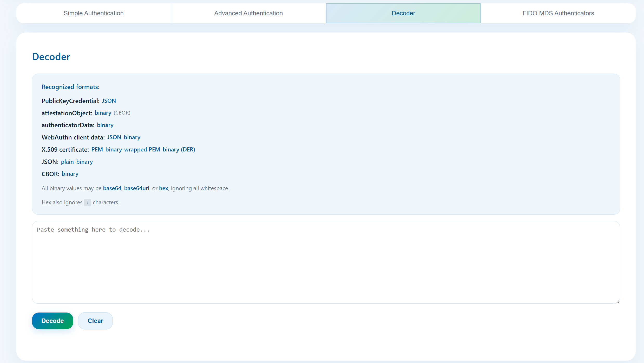Click the hex encoding link

click(x=163, y=188)
